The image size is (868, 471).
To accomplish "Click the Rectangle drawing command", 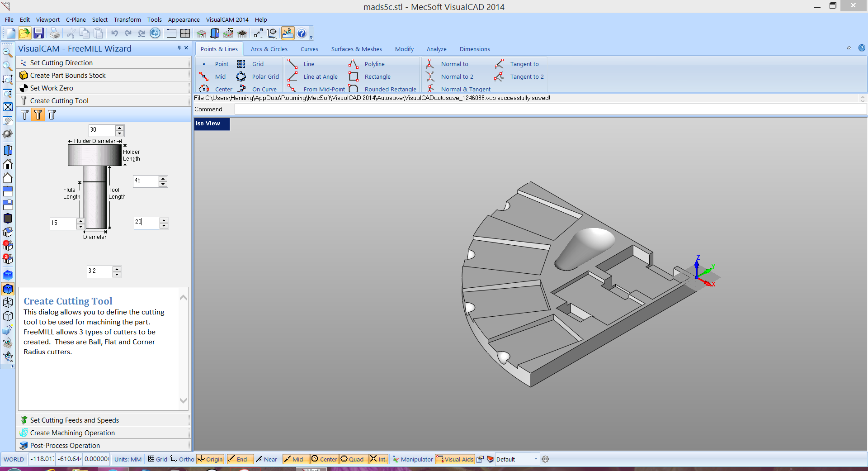I will pos(377,77).
